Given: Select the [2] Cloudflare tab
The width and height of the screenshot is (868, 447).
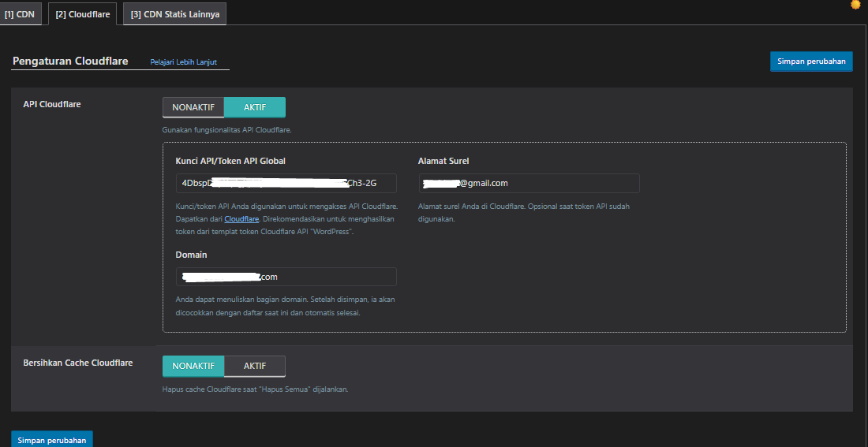Looking at the screenshot, I should [82, 14].
